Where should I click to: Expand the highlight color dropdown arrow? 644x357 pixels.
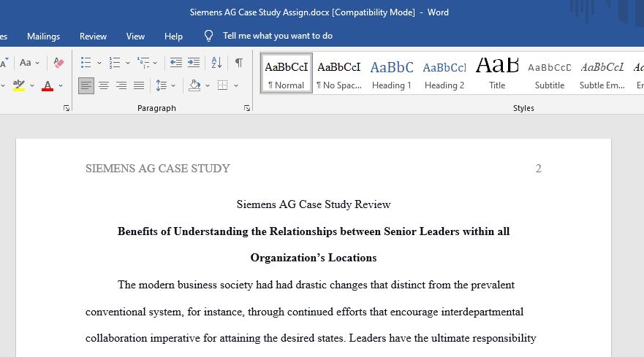point(32,85)
